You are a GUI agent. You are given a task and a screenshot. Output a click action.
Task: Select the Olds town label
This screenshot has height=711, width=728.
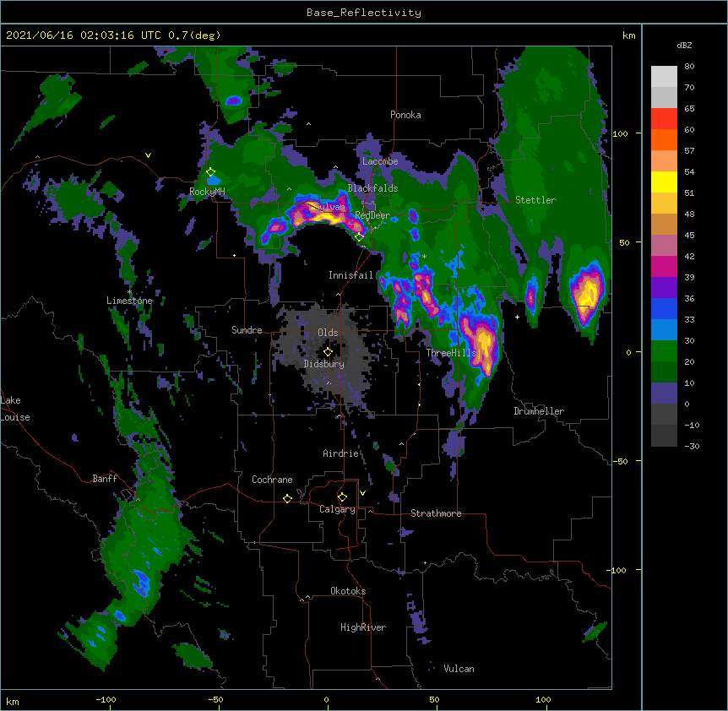pos(328,333)
